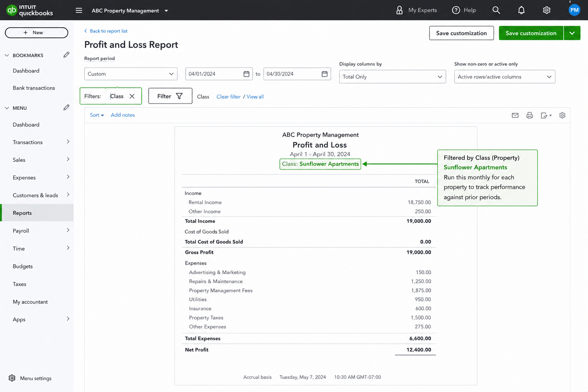Open My accountant in sidebar
588x392 pixels.
click(x=30, y=302)
